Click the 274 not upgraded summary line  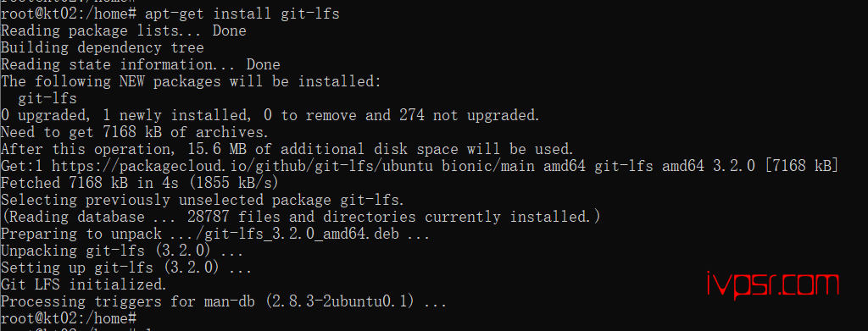[x=270, y=115]
